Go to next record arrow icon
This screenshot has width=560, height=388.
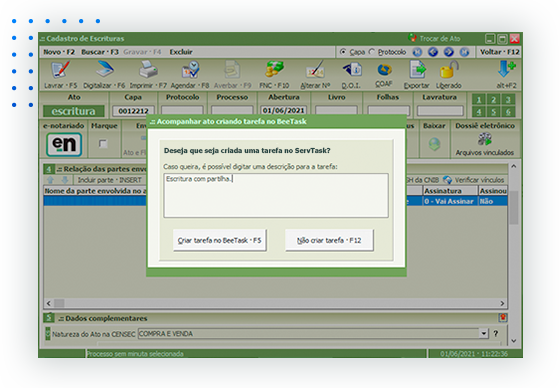pyautogui.click(x=449, y=52)
